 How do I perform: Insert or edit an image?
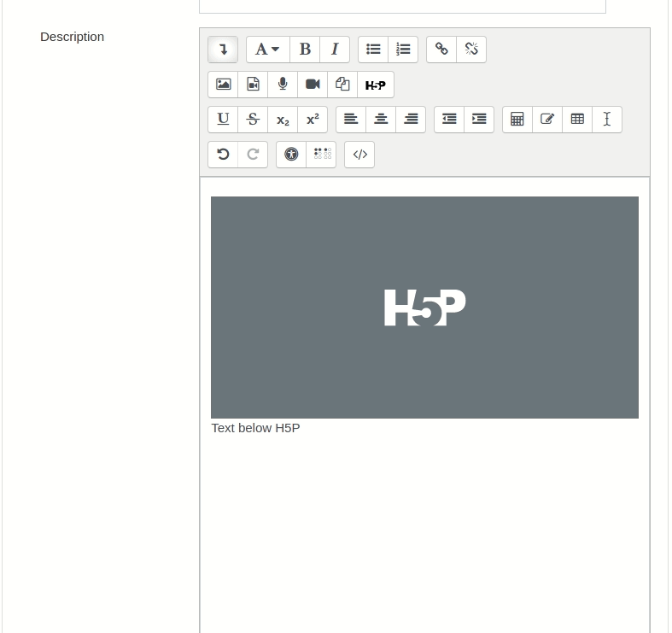coord(223,85)
